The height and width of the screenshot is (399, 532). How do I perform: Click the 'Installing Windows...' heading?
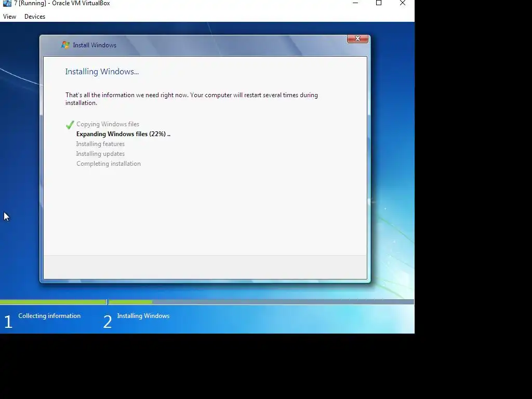pyautogui.click(x=102, y=72)
